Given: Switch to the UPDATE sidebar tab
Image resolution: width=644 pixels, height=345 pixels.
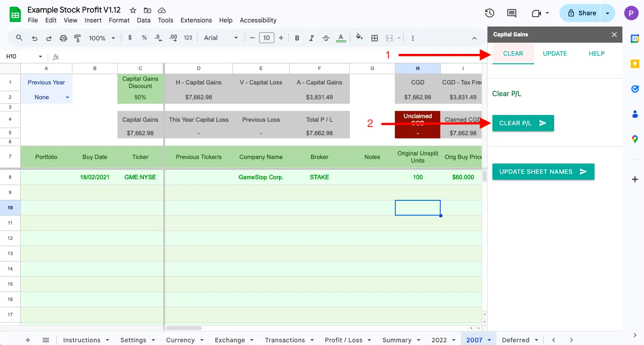Looking at the screenshot, I should click(555, 53).
